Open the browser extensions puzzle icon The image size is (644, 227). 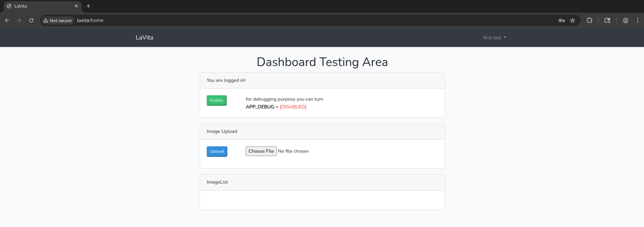pos(589,21)
